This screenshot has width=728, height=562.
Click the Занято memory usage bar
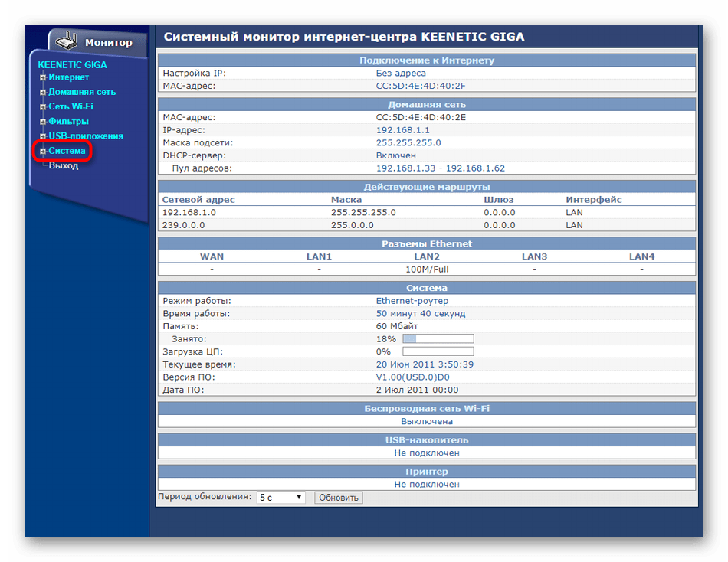(x=438, y=338)
